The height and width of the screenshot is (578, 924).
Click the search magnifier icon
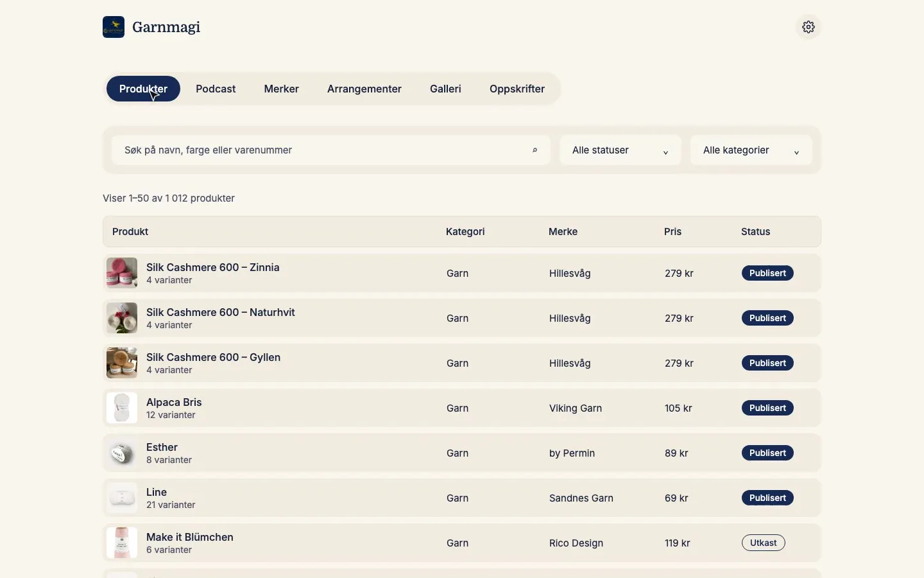535,150
